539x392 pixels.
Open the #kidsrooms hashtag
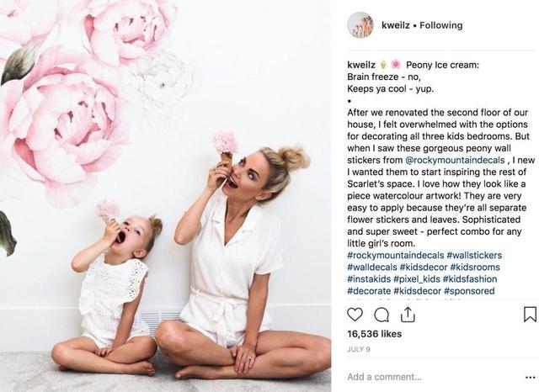(475, 267)
